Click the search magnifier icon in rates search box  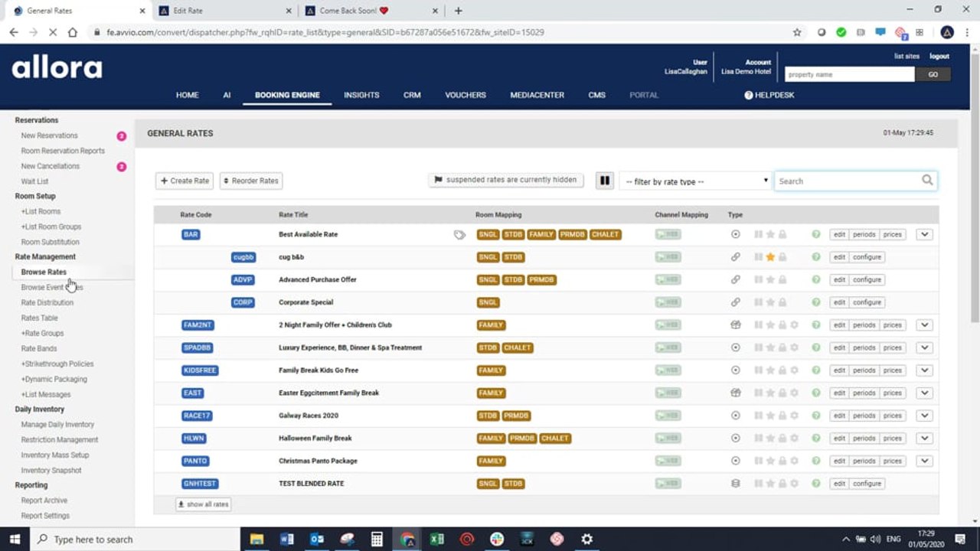(x=927, y=181)
